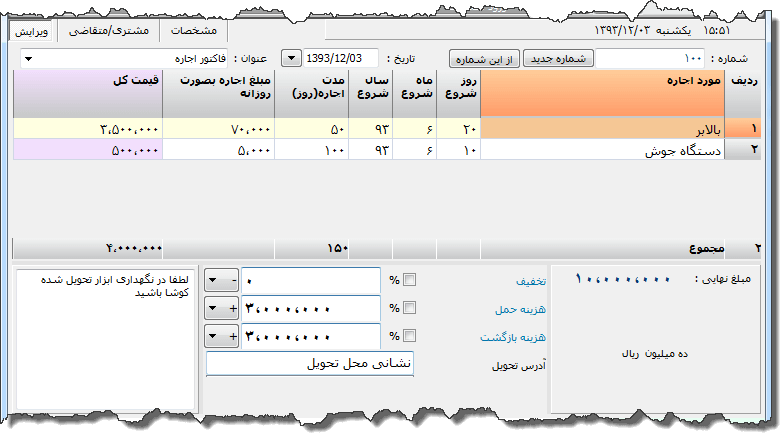This screenshot has height=433, width=780.
Task: Click the روز شروع column header
Action: [x=459, y=94]
